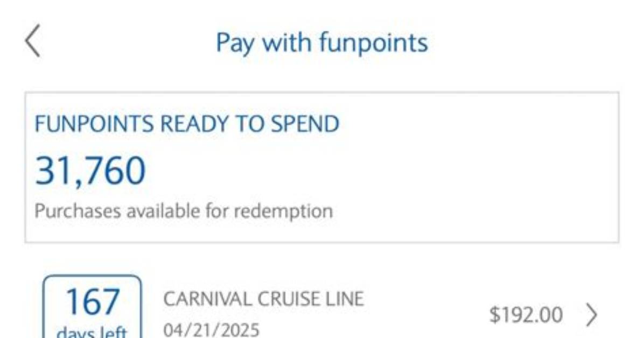
Task: Click the 04/21/2025 transaction date
Action: click(x=212, y=330)
